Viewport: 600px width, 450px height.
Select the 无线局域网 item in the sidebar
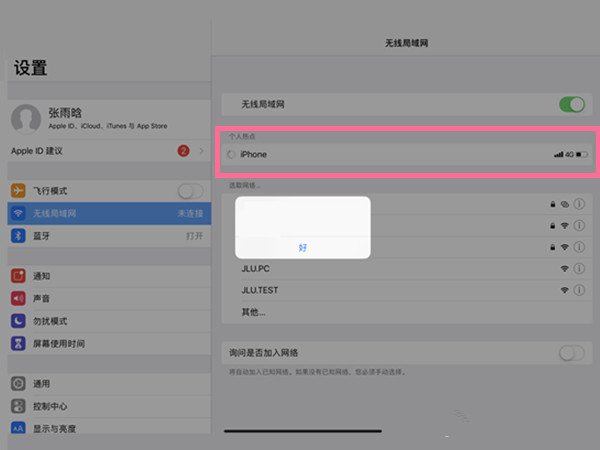pos(105,213)
